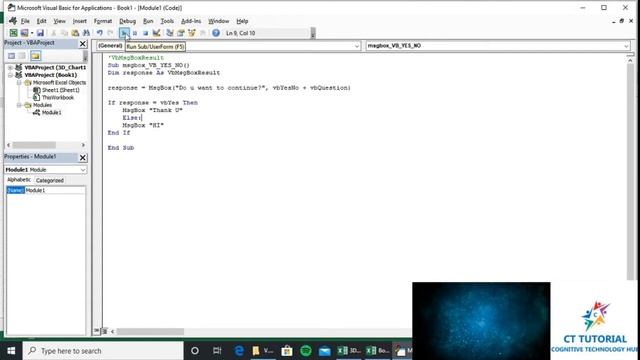This screenshot has width=640, height=360.
Task: Open Spotify from the taskbar
Action: 306,351
